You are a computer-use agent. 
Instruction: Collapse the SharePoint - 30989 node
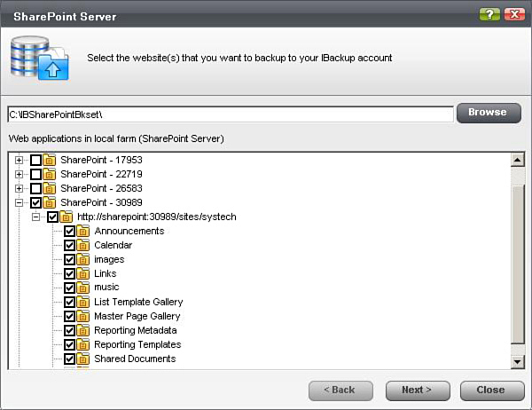pyautogui.click(x=19, y=203)
